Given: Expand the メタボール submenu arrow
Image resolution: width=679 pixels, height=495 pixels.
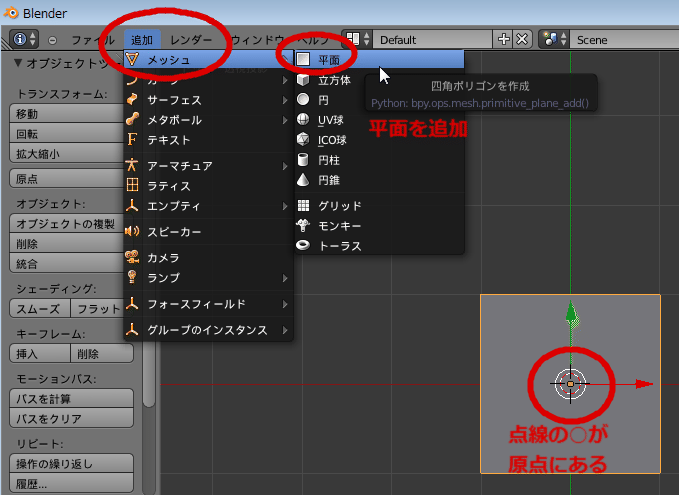Looking at the screenshot, I should point(285,120).
